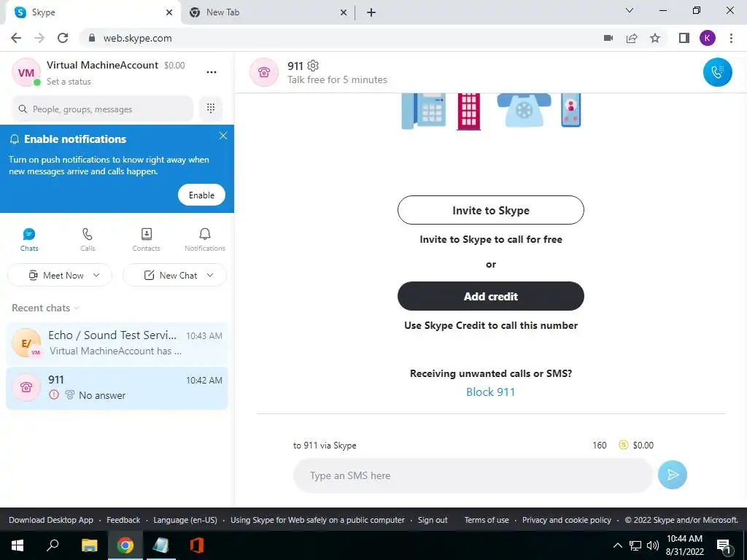
Task: Open Windows taskbar search
Action: 53,545
